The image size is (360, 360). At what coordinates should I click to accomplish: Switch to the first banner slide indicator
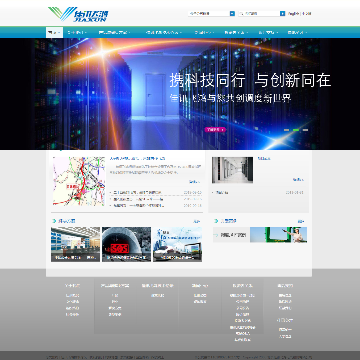(286, 130)
